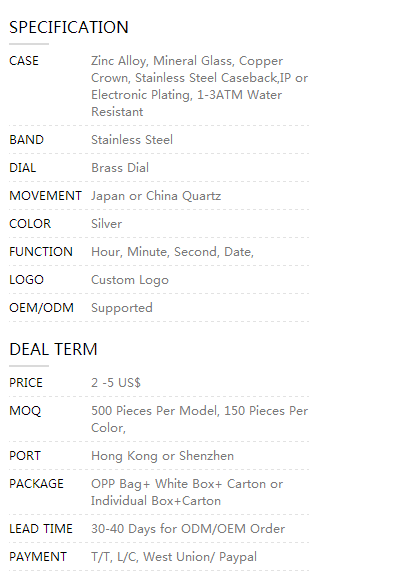The width and height of the screenshot is (419, 587).
Task: Click the OEM/ODM Supported value
Action: tap(122, 308)
